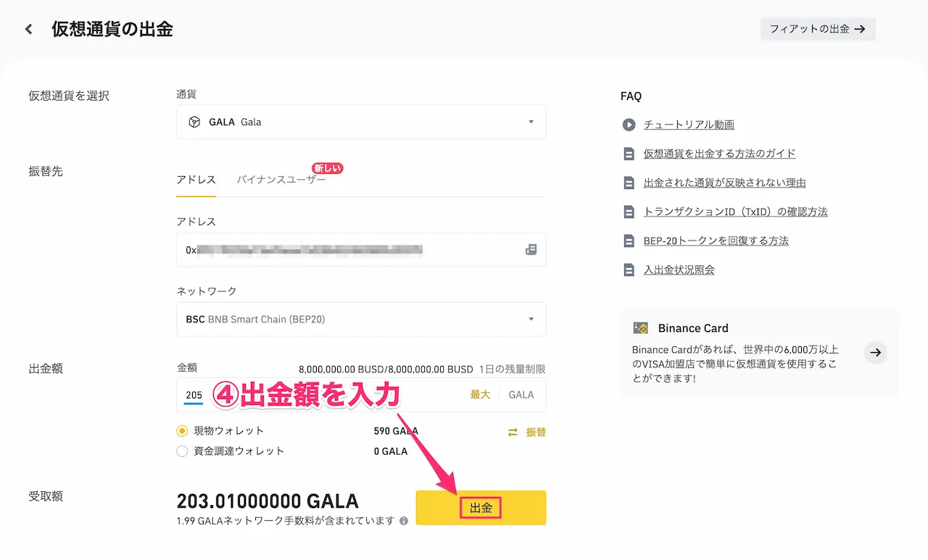Switch to the バイナンスユーザー tab
The height and width of the screenshot is (560, 928).
[281, 180]
